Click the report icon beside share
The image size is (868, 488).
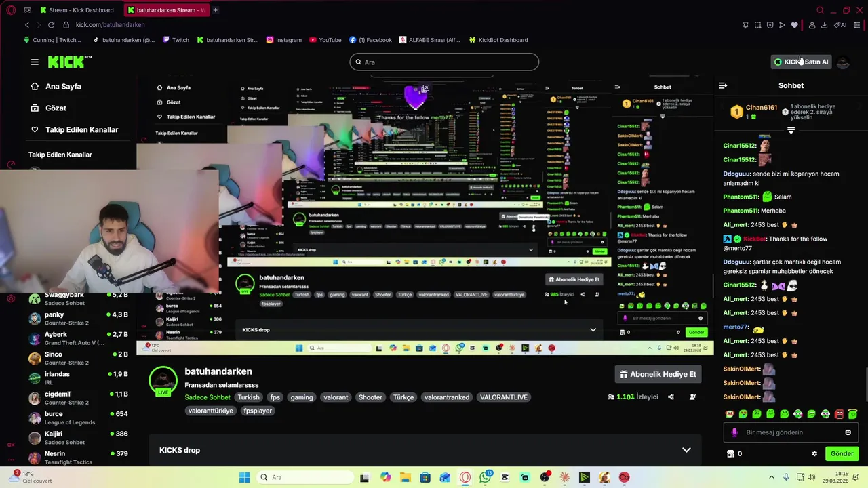(692, 397)
